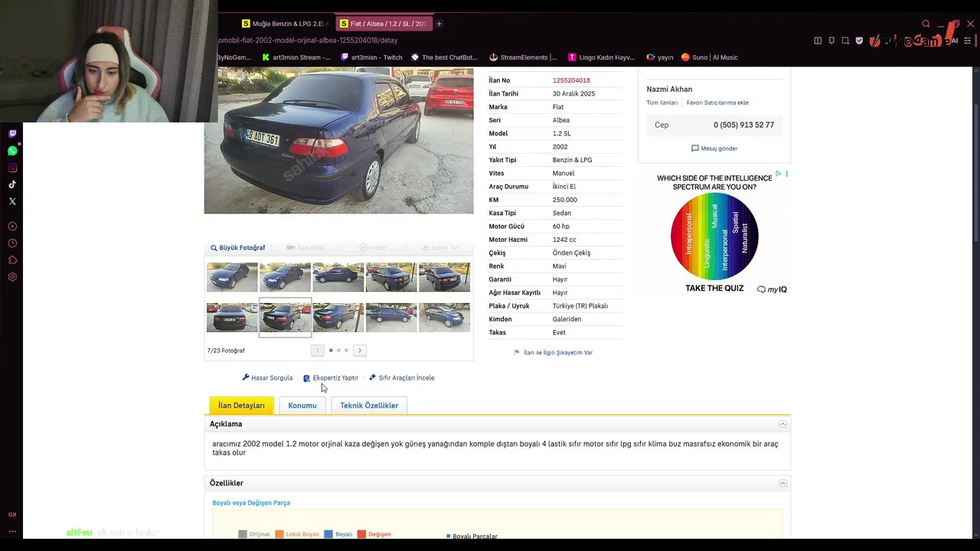Click the browser tab search magnifier
The image size is (980, 551).
pos(926,24)
